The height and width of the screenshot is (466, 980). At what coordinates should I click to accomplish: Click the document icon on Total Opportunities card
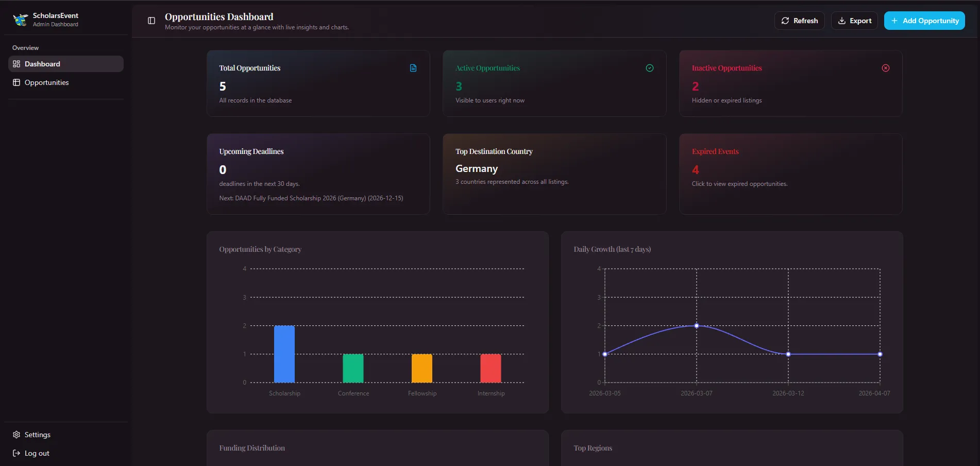413,68
